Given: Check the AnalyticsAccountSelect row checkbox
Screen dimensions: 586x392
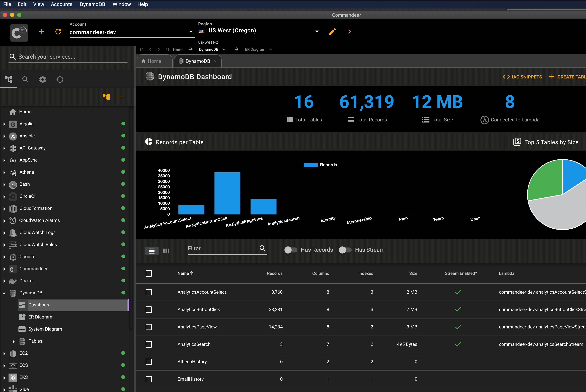Looking at the screenshot, I should coord(149,292).
